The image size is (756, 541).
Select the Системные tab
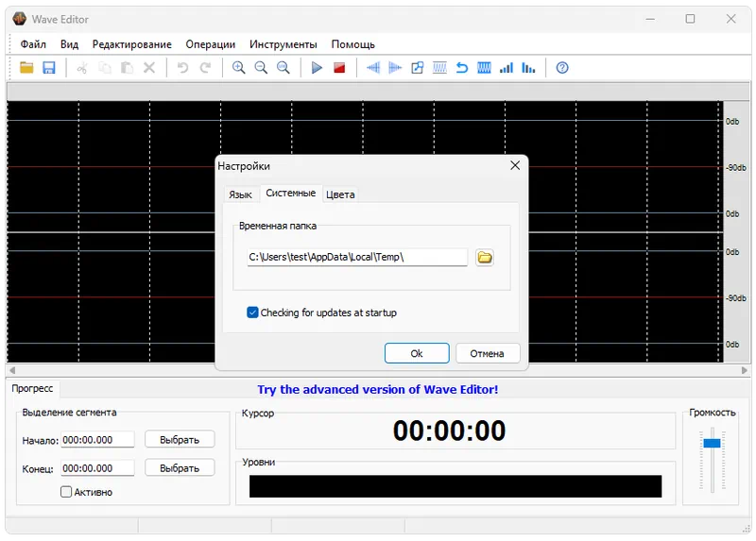pyautogui.click(x=291, y=194)
